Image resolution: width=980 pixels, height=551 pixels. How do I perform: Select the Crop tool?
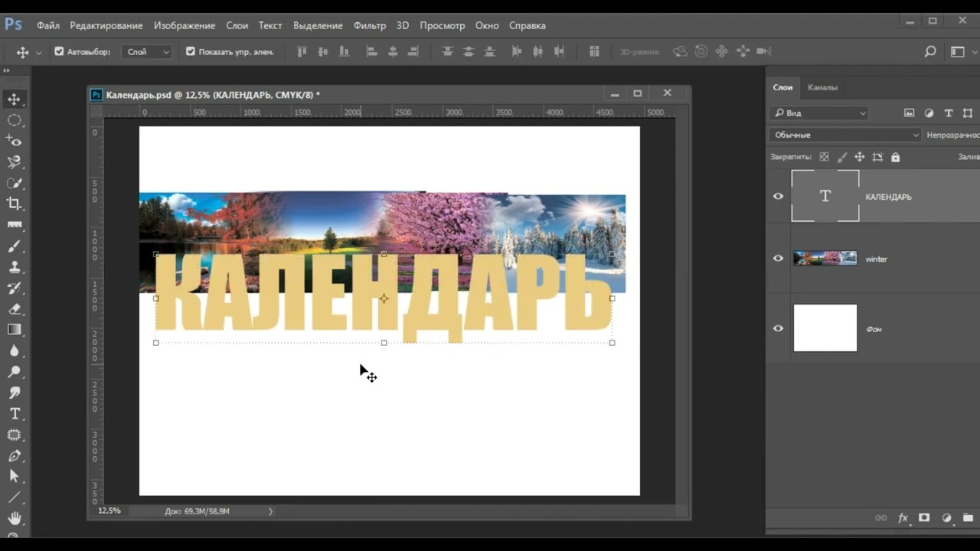(x=15, y=204)
